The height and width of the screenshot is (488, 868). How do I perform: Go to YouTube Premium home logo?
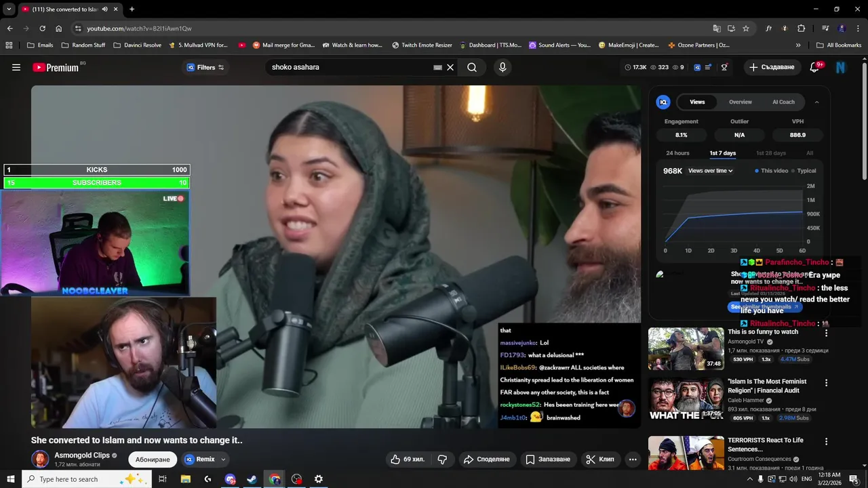click(x=56, y=67)
